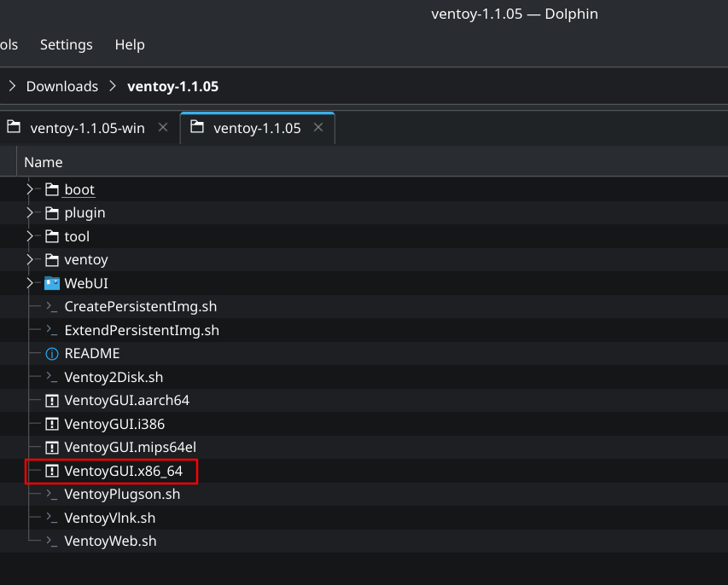Click the VentoyVlnk.sh script icon
This screenshot has height=585, width=728.
point(52,518)
